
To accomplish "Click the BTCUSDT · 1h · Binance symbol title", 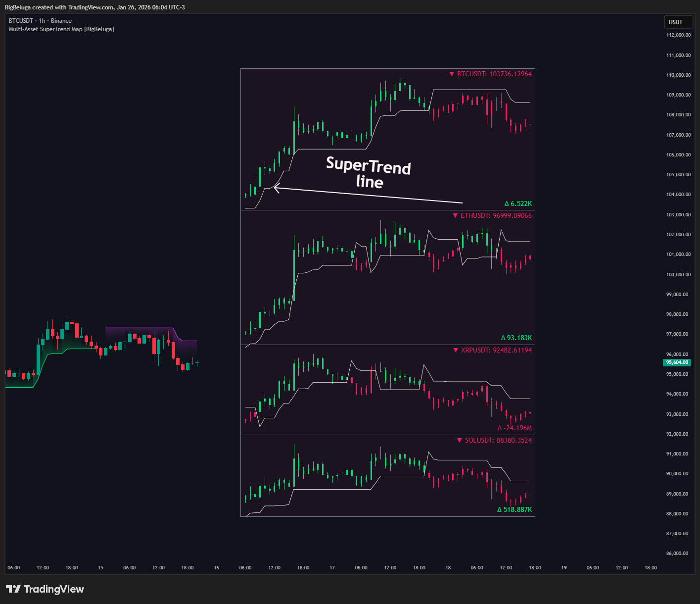I will pyautogui.click(x=40, y=21).
